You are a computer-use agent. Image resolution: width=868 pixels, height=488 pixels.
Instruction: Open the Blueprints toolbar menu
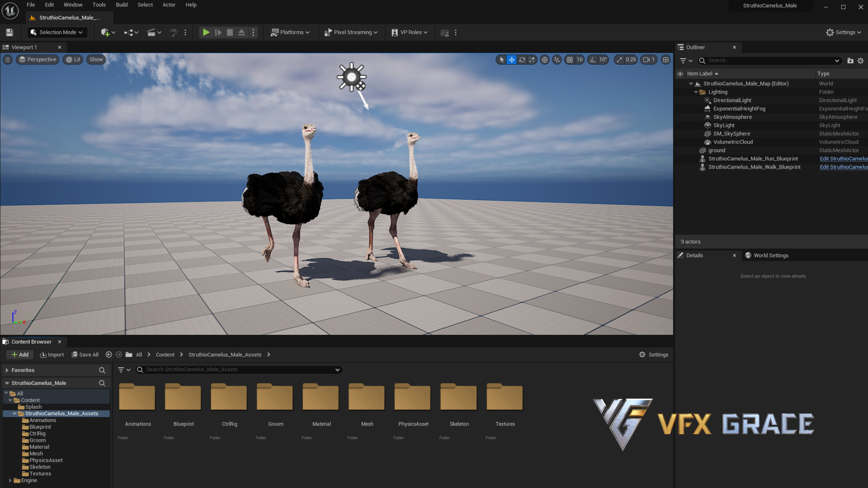131,33
